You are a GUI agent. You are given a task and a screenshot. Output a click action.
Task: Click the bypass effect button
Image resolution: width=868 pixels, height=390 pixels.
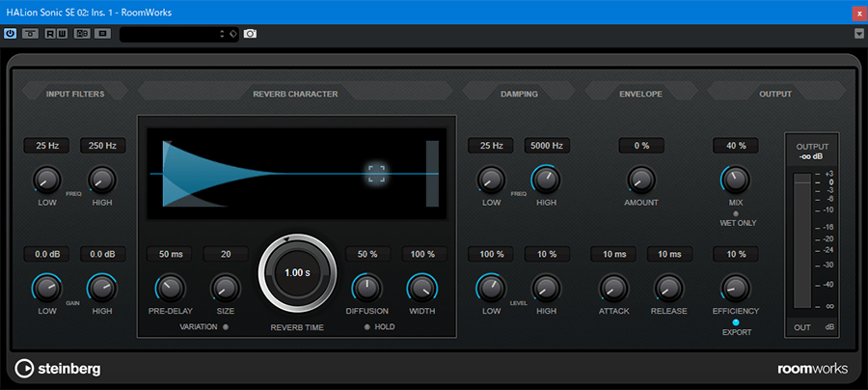pos(30,34)
